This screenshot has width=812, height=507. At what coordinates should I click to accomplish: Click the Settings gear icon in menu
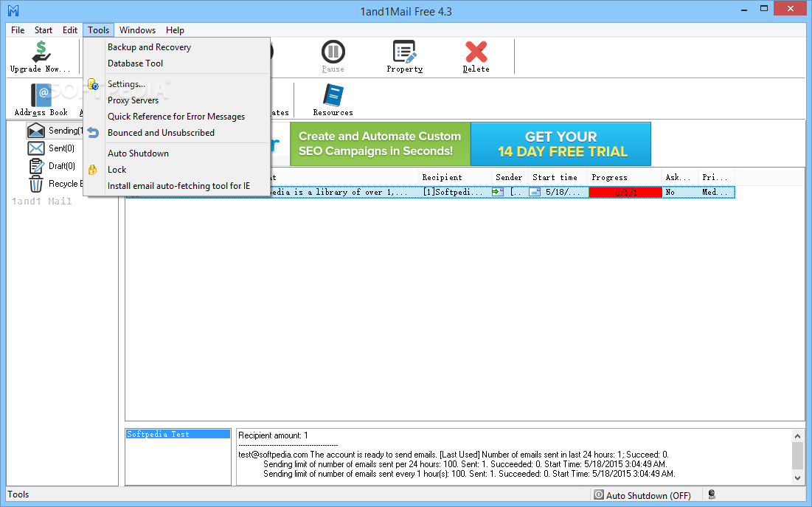93,84
